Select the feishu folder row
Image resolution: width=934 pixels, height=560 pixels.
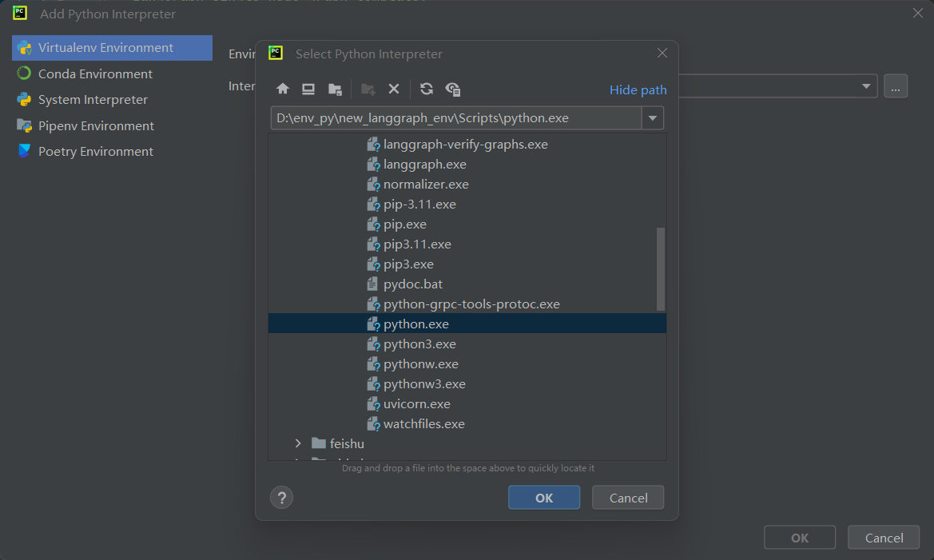click(x=467, y=444)
